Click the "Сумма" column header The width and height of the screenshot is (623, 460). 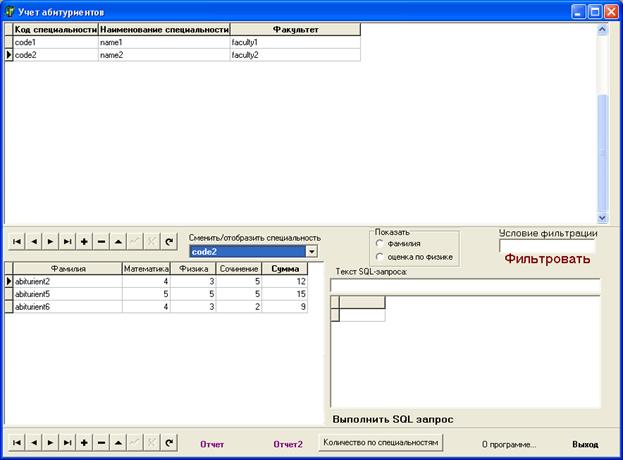[x=285, y=269]
